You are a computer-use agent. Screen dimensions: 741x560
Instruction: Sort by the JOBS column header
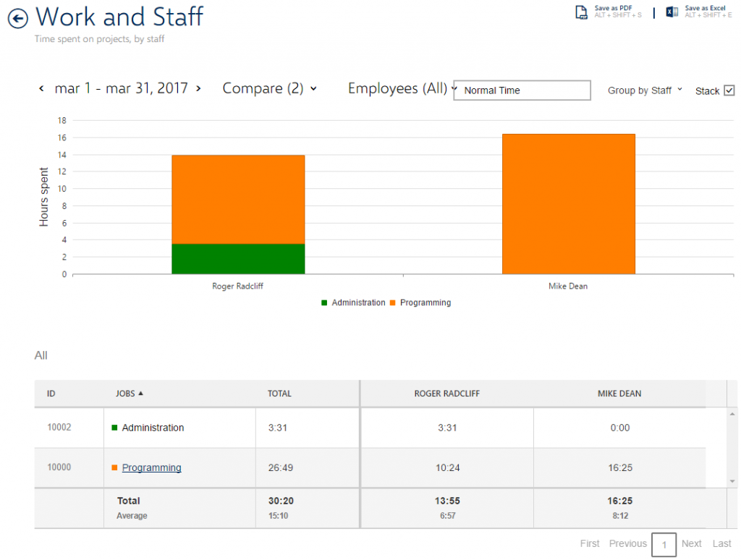tap(125, 394)
